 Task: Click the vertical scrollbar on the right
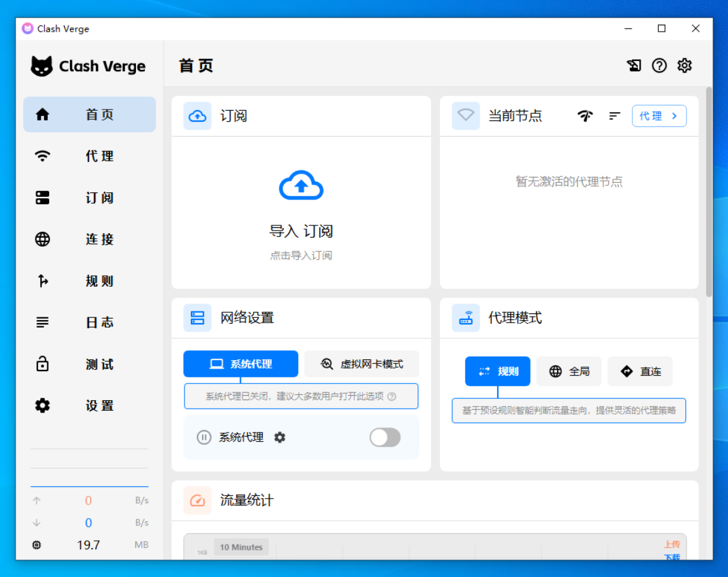pyautogui.click(x=709, y=194)
